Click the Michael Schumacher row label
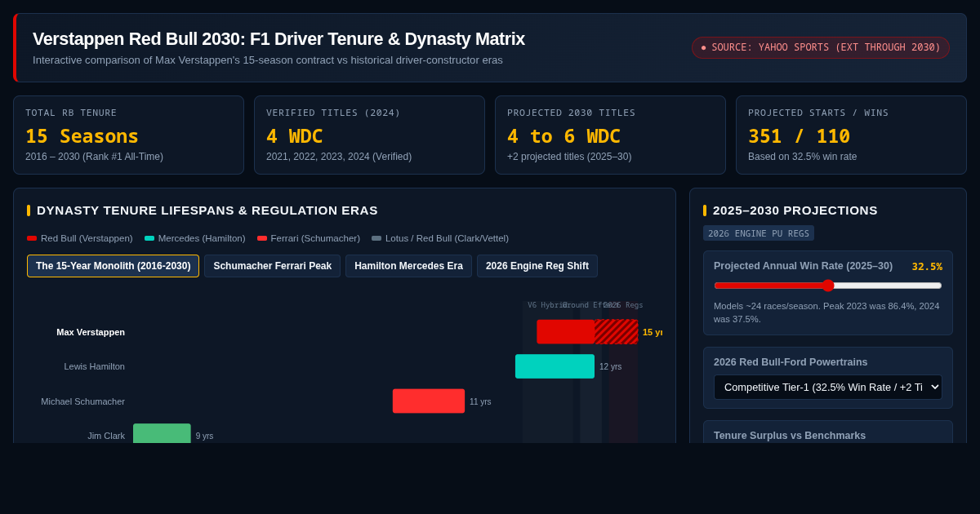Screen dimensions: 980x514 (x=83, y=401)
